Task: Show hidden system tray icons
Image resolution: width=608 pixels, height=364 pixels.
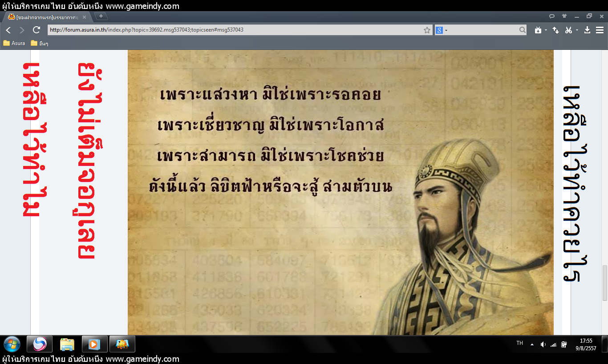Action: click(x=532, y=344)
